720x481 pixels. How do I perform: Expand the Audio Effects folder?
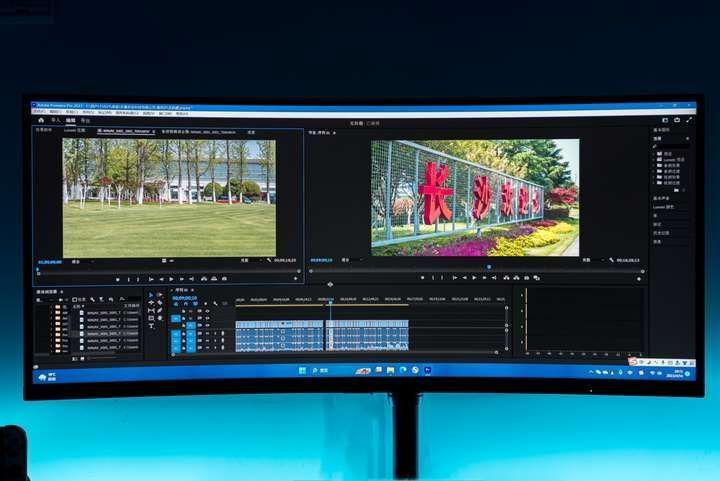tap(654, 165)
